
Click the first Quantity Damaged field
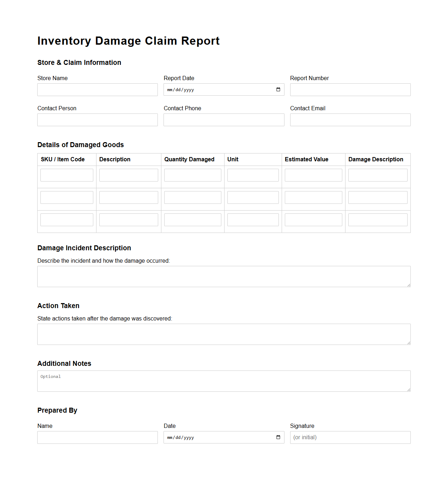tap(192, 175)
